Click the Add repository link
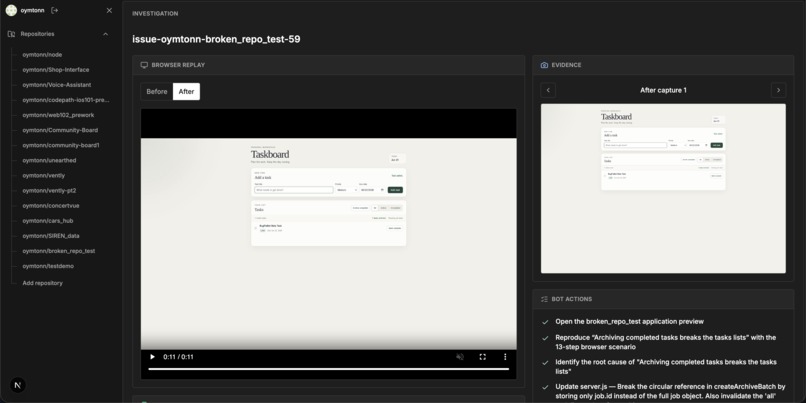806x403 pixels. click(x=43, y=283)
